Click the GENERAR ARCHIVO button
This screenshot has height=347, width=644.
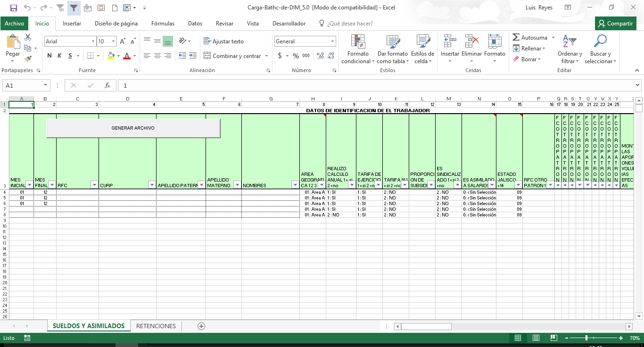133,128
